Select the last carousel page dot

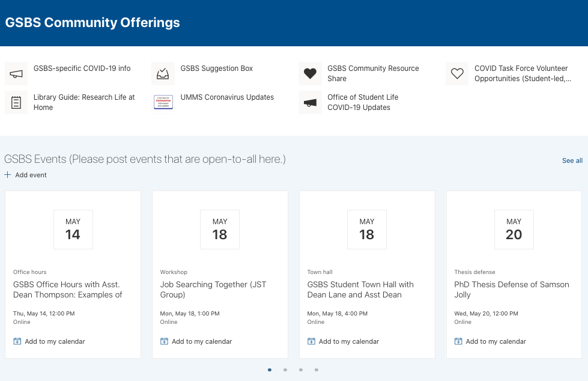tap(317, 370)
